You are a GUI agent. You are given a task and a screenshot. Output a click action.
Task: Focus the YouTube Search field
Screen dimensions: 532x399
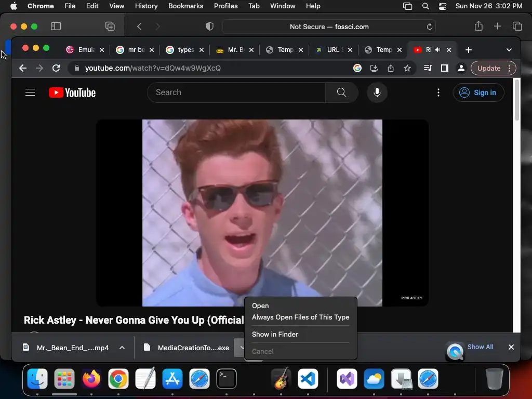point(236,92)
